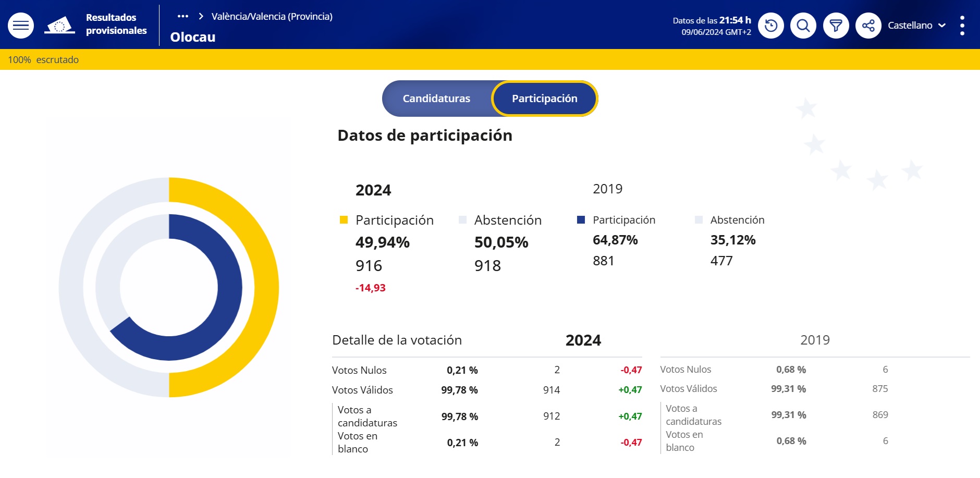Click the breadcrumb chevron arrow

click(201, 16)
